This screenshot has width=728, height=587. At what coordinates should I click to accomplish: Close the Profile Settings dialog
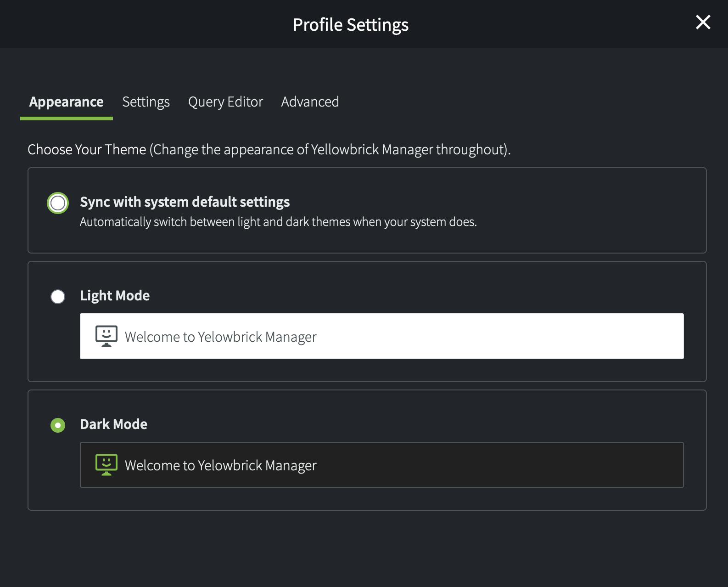[703, 22]
